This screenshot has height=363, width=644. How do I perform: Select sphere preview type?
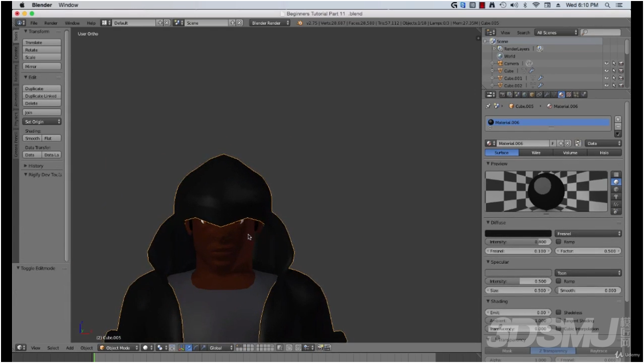click(616, 182)
